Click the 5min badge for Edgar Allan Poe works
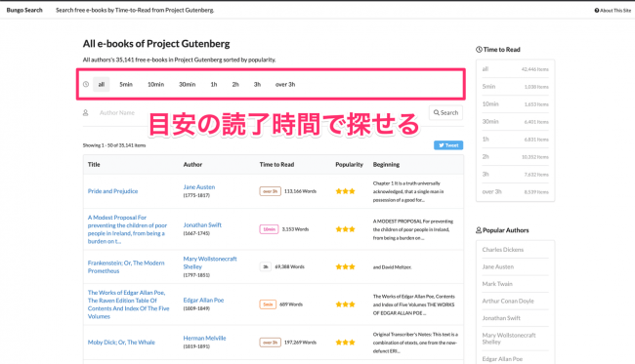The image size is (635, 364). (x=268, y=304)
